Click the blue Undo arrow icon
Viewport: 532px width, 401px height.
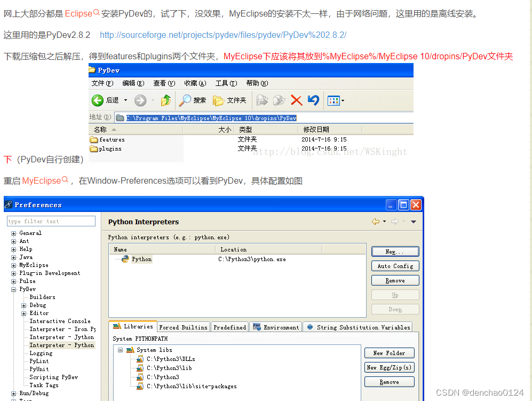click(x=314, y=100)
